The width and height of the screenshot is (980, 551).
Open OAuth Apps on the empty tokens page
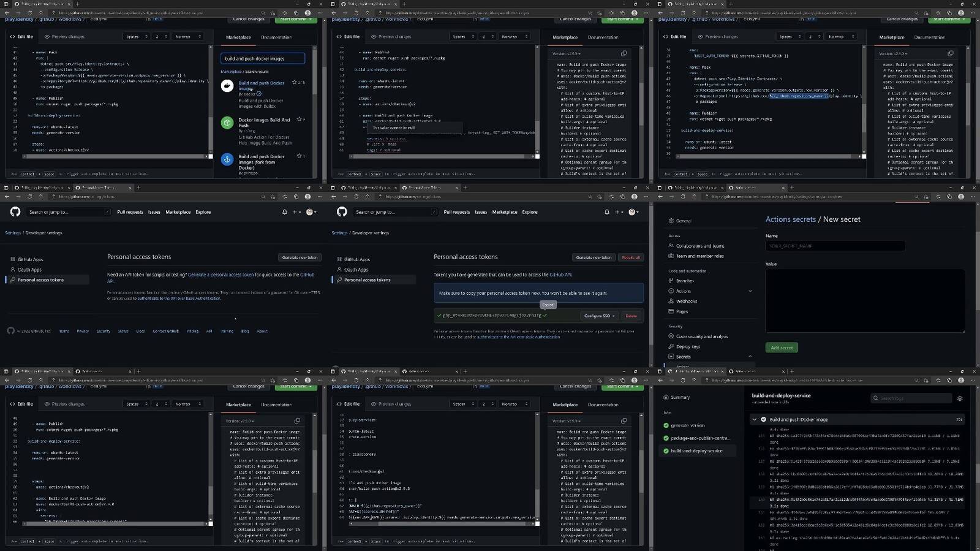point(29,270)
